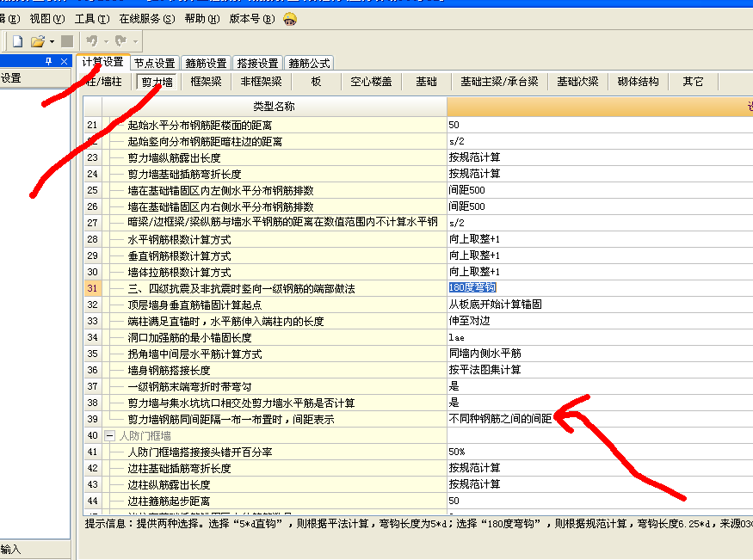Select the 柱/墙柱 component button
Viewport: 753px width, 560px height.
pyautogui.click(x=102, y=82)
